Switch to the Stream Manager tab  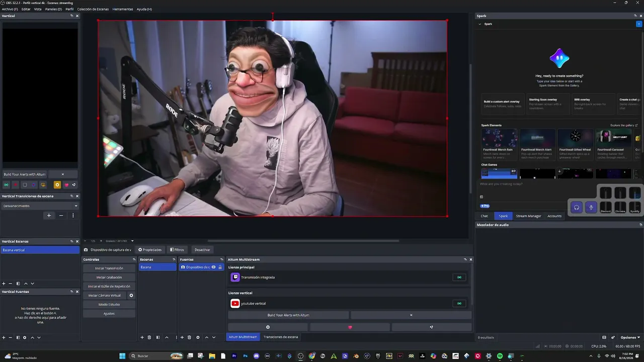[x=528, y=216]
